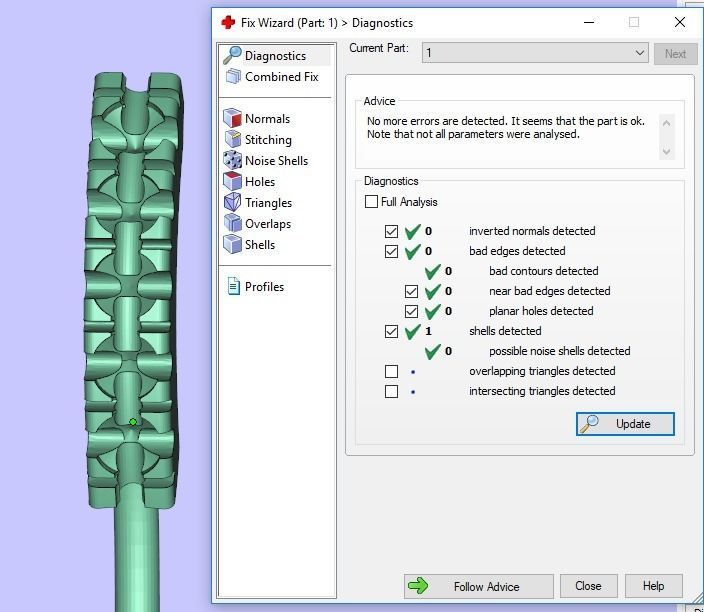Image resolution: width=704 pixels, height=612 pixels.
Task: Click the green check beside possible noise shells
Action: pos(432,352)
